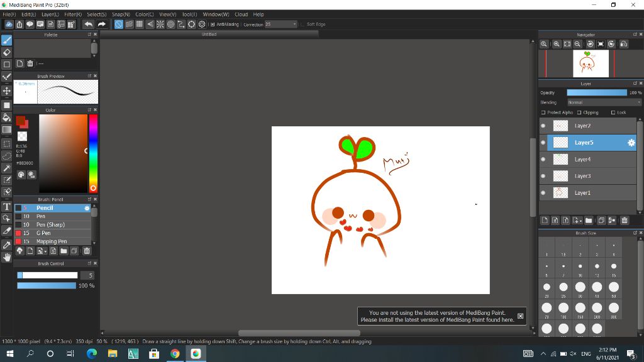The width and height of the screenshot is (644, 362).
Task: Open Layer5 settings gear
Action: [x=631, y=143]
